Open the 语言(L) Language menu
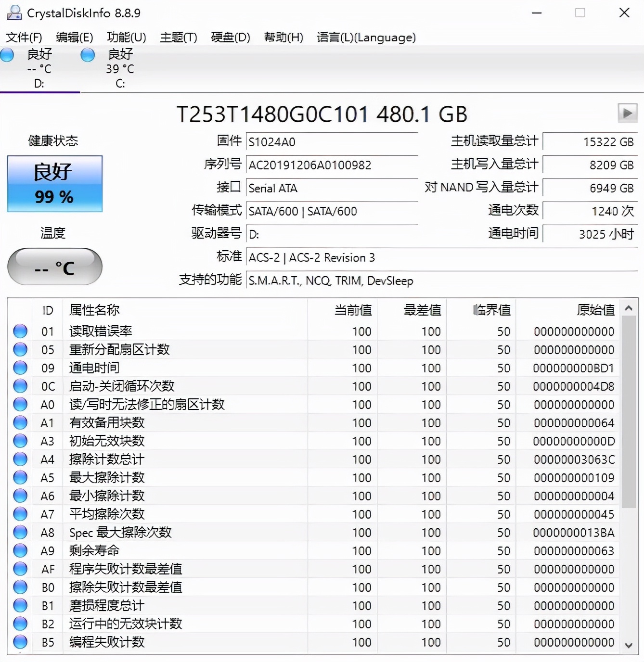The height and width of the screenshot is (662, 644). [366, 37]
